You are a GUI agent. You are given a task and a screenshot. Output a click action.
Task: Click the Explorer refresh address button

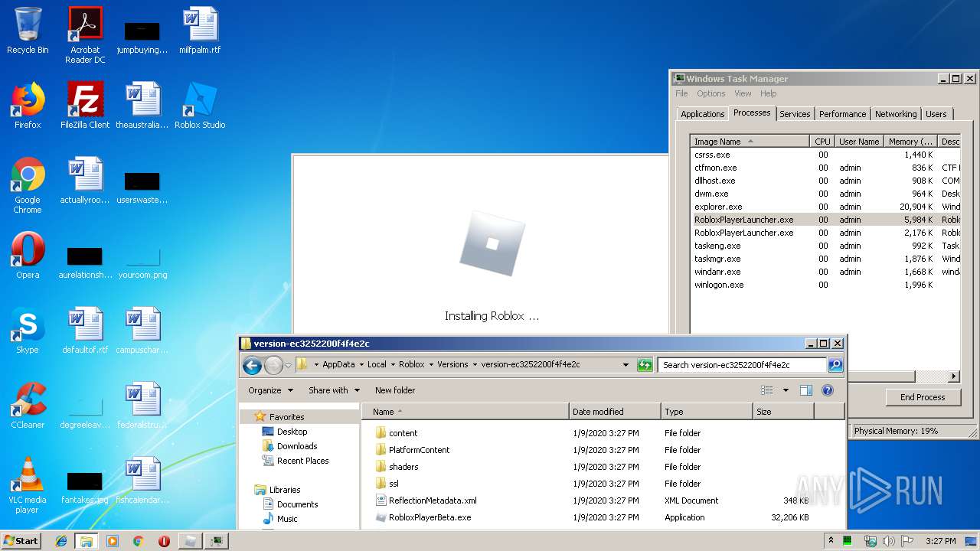click(x=645, y=365)
